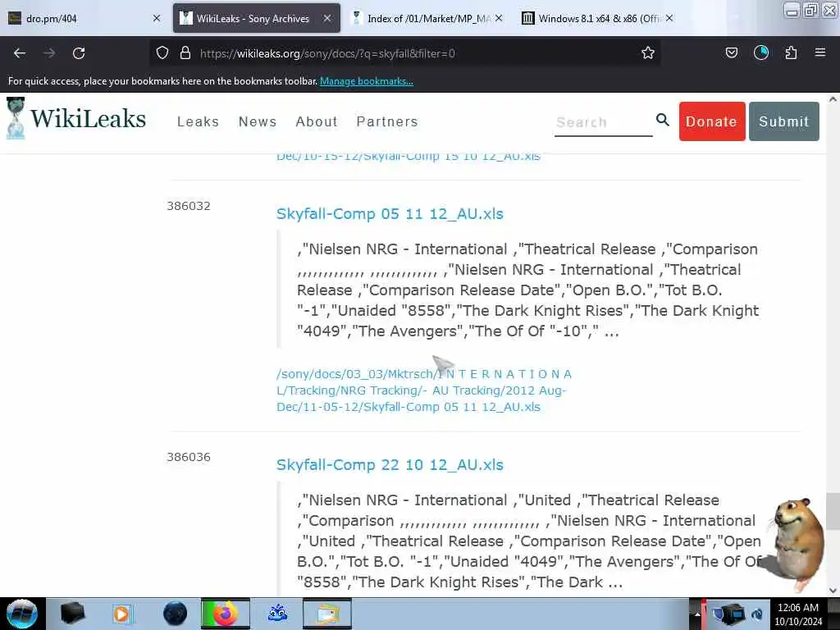
Task: Open the tracking protection shield icon
Action: (162, 53)
